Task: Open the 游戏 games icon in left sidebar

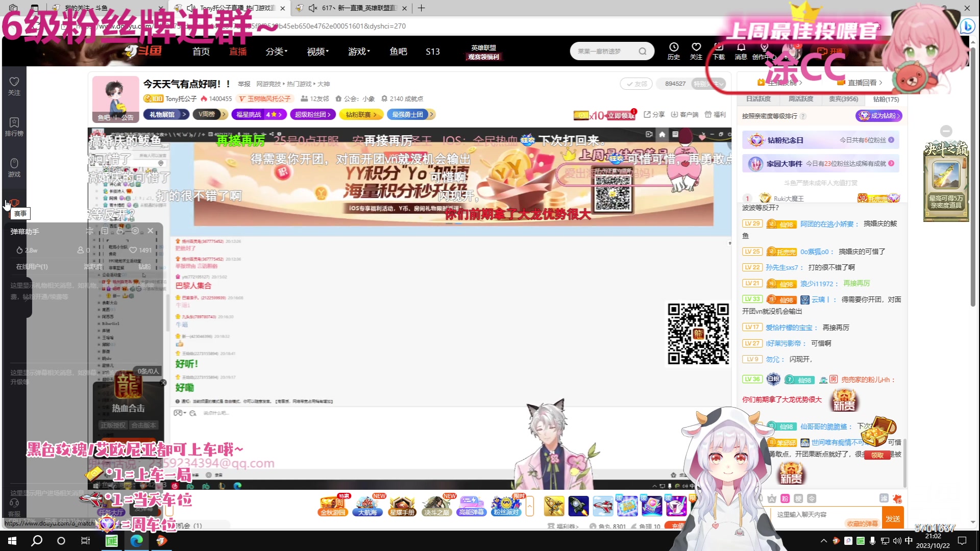Action: tap(14, 167)
